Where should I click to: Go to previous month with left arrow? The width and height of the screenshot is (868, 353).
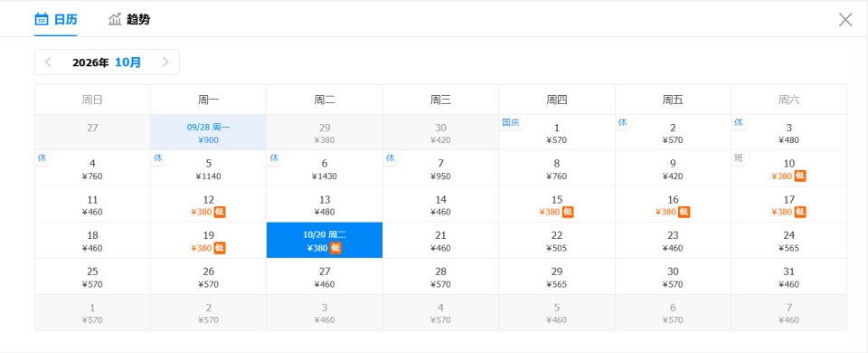(48, 62)
